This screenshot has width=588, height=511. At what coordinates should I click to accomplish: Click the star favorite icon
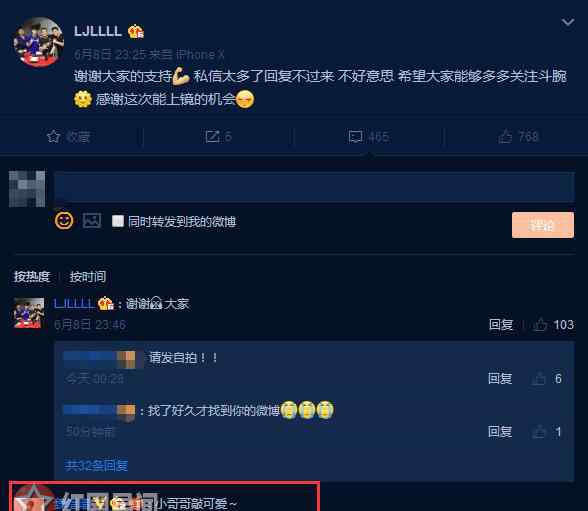54,136
